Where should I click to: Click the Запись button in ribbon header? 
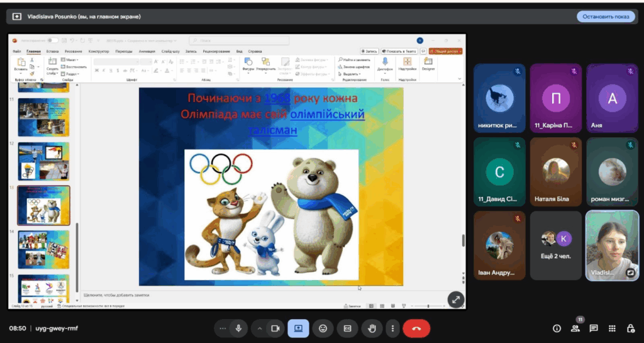[369, 52]
